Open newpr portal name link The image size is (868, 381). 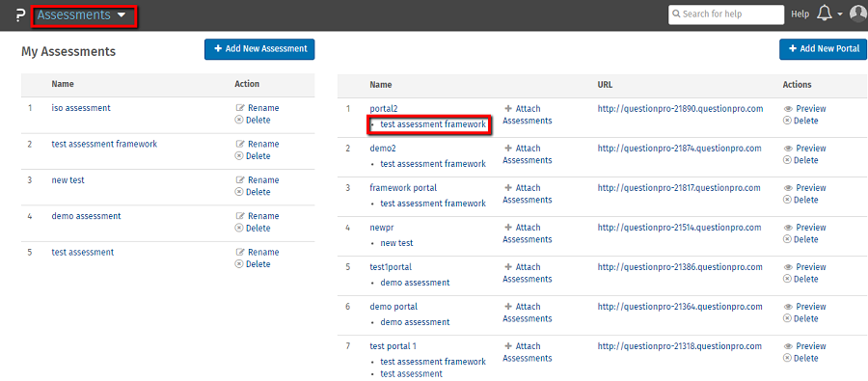tap(381, 228)
